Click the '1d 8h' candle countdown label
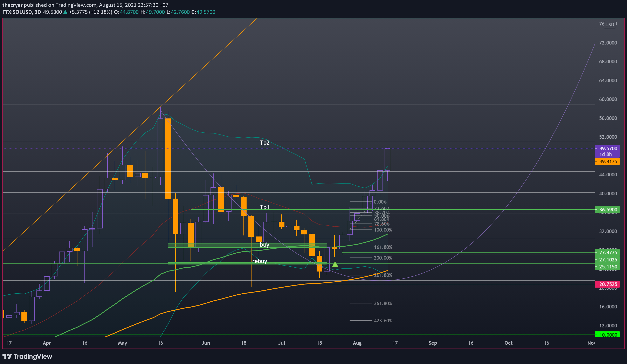The height and width of the screenshot is (364, 627). 605,154
